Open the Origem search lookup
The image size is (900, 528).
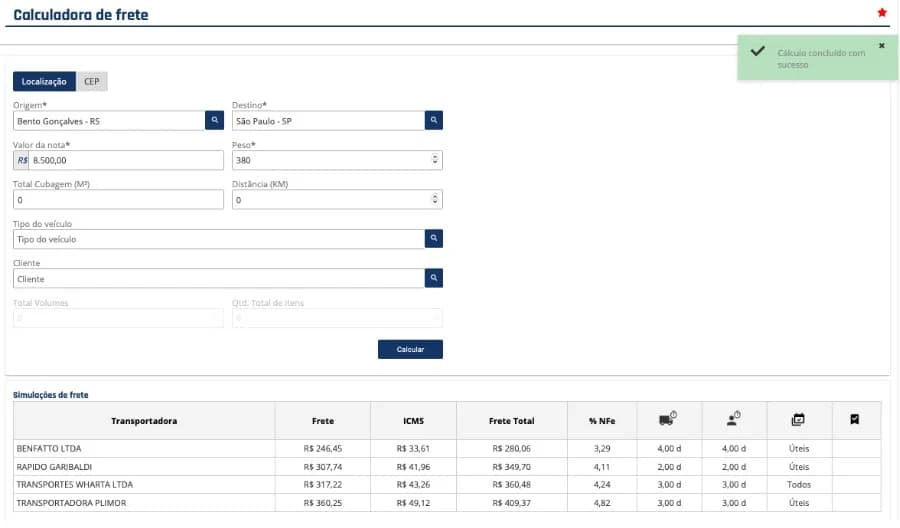point(215,120)
